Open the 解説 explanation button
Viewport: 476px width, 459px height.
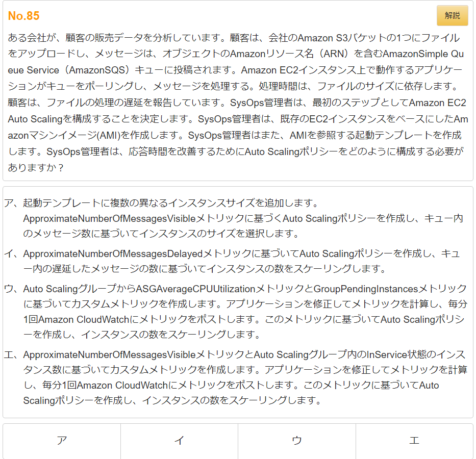452,15
